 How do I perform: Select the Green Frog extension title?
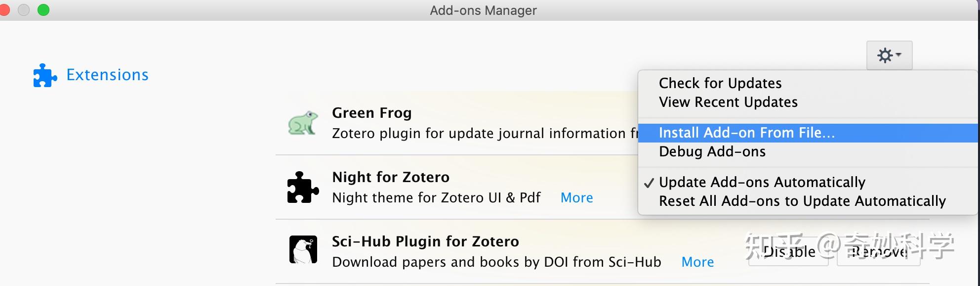371,113
